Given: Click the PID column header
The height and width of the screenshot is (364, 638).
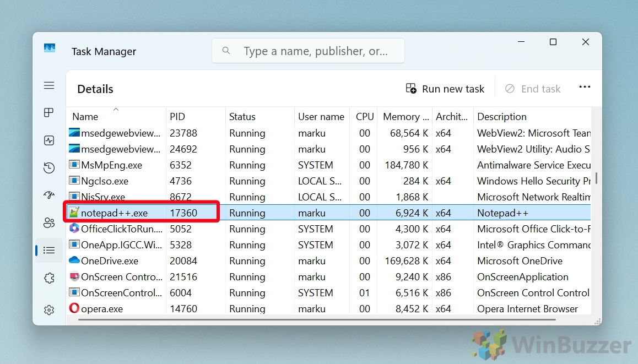Looking at the screenshot, I should coord(177,117).
